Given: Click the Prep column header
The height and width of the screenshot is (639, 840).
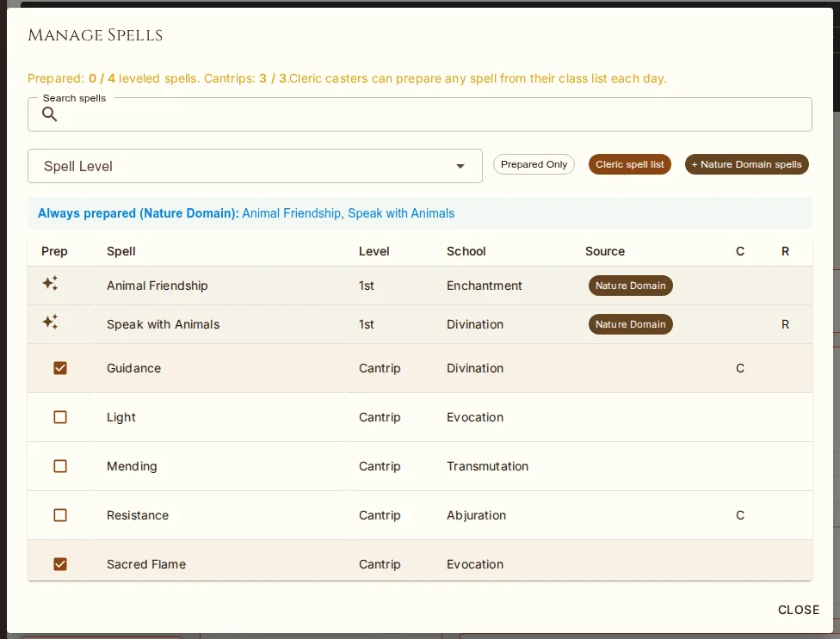Looking at the screenshot, I should point(54,251).
